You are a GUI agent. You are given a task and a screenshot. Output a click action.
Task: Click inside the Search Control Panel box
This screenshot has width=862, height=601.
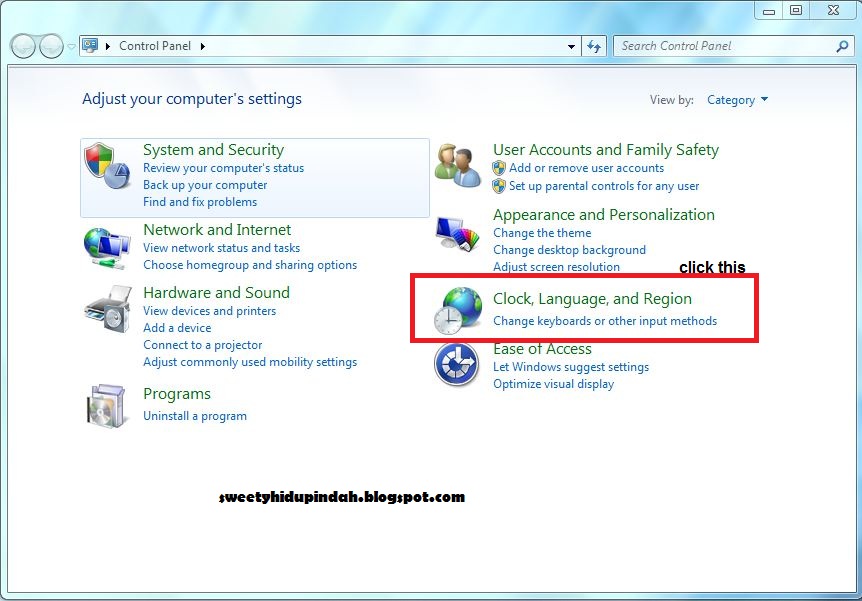tap(720, 46)
